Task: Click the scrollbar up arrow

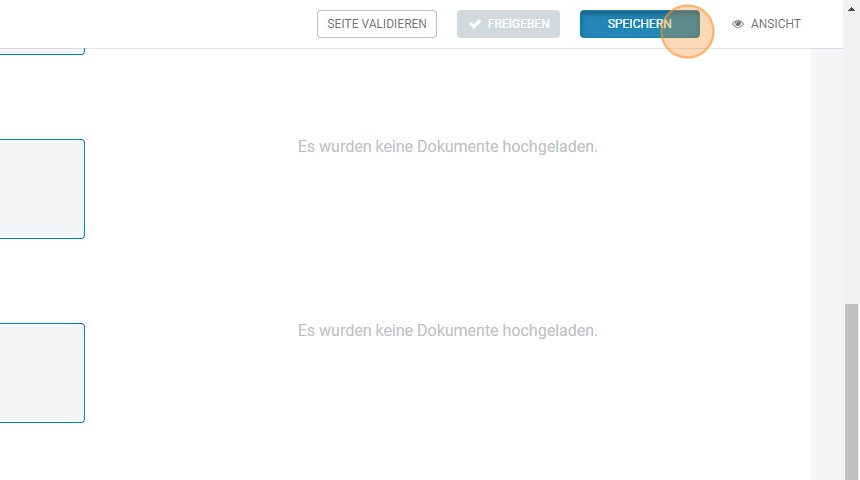Action: pyautogui.click(x=851, y=9)
